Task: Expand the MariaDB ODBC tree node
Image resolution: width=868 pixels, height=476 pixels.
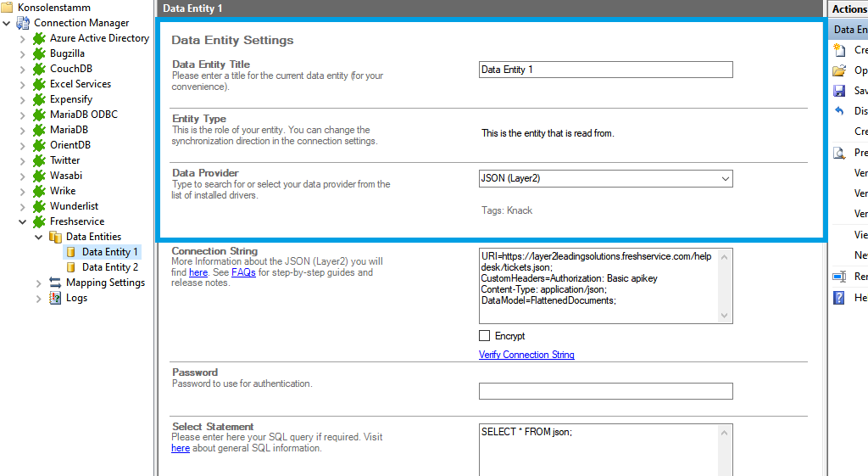Action: pyautogui.click(x=22, y=115)
